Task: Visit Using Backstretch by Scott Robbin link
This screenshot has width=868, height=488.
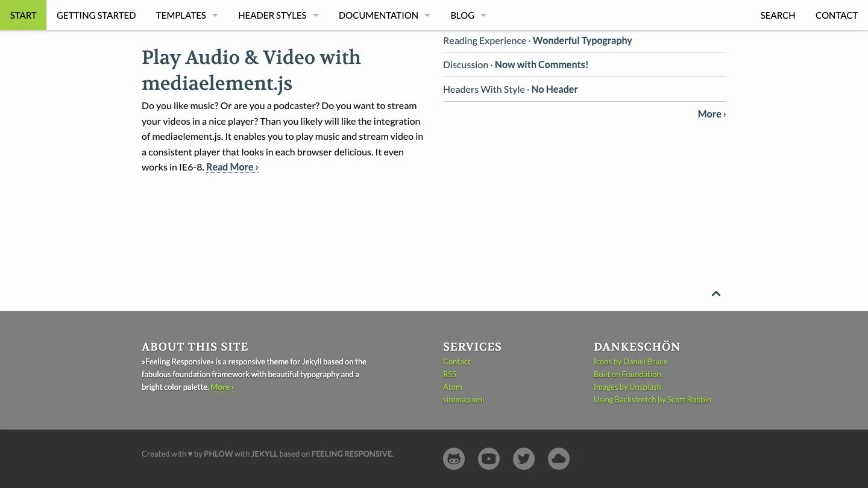Action: pyautogui.click(x=652, y=399)
